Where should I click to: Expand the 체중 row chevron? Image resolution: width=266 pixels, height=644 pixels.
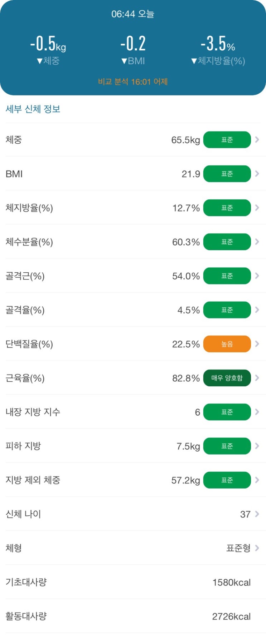click(x=257, y=139)
